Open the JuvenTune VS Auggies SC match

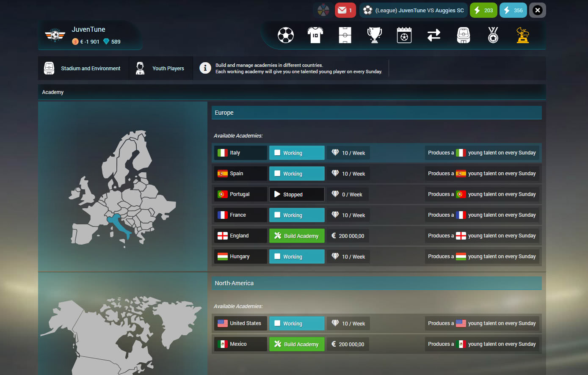point(414,10)
